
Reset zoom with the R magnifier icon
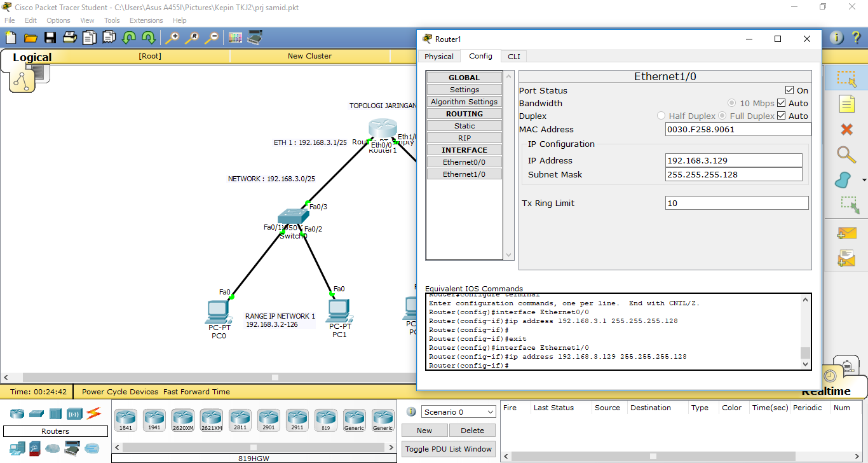(191, 38)
